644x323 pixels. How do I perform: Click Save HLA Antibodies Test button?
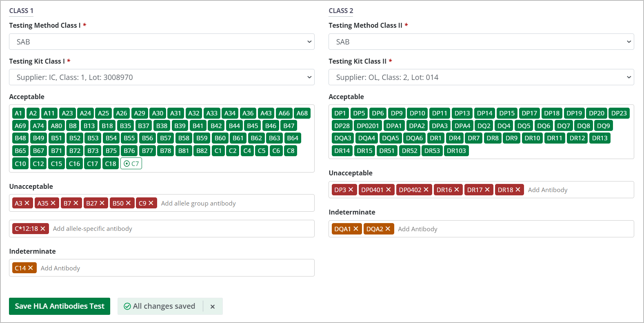[x=60, y=306]
